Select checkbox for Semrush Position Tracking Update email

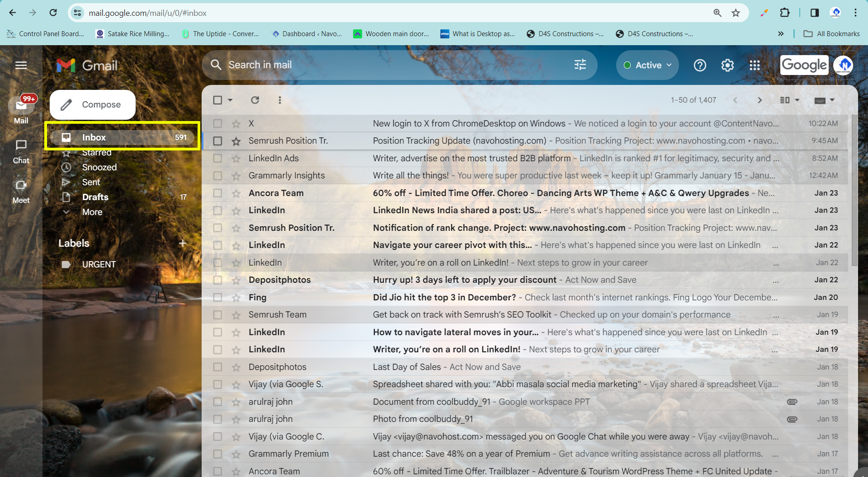point(217,141)
